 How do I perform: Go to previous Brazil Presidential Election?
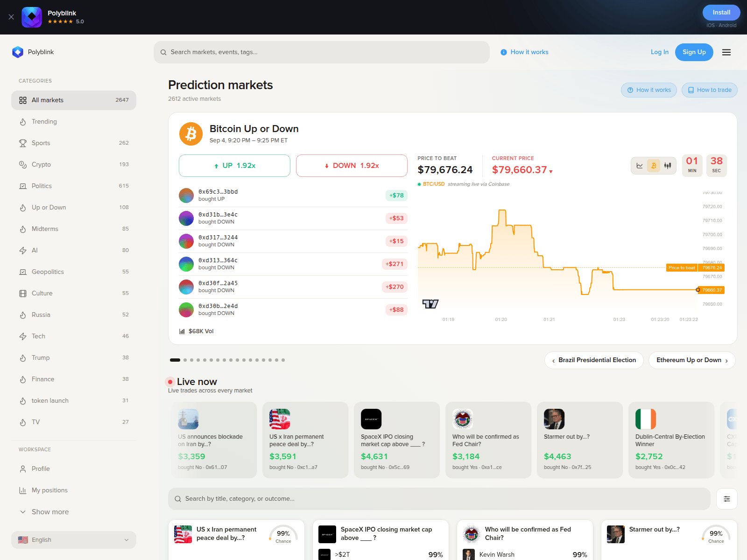tap(594, 360)
